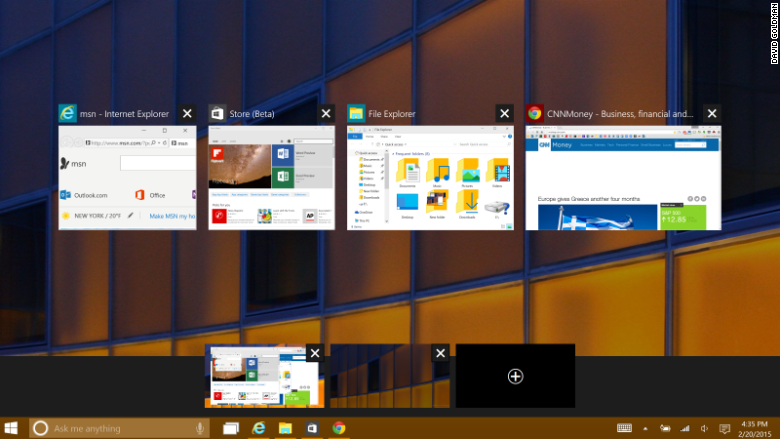Click the CNNMoney window title text

pos(620,114)
